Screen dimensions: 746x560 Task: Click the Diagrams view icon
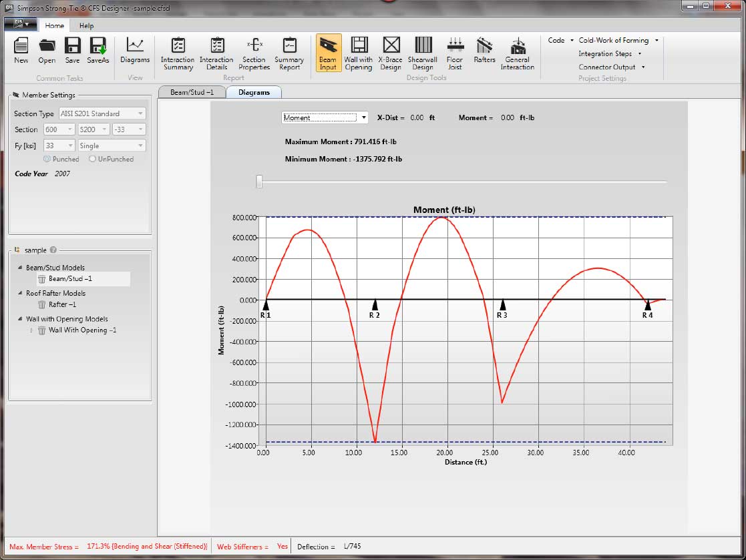coord(135,53)
